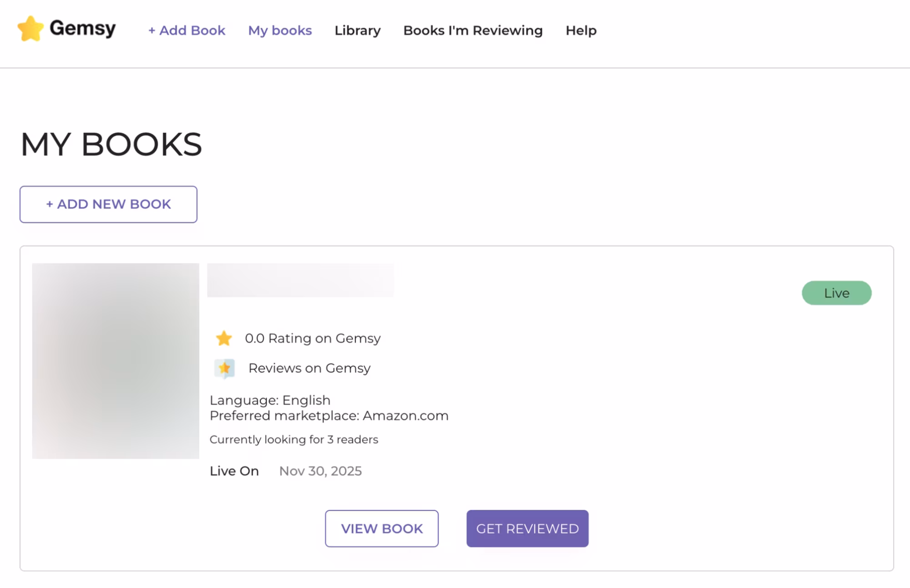The height and width of the screenshot is (588, 910).
Task: Click the Gemsy wordmark in the header
Action: tap(83, 28)
